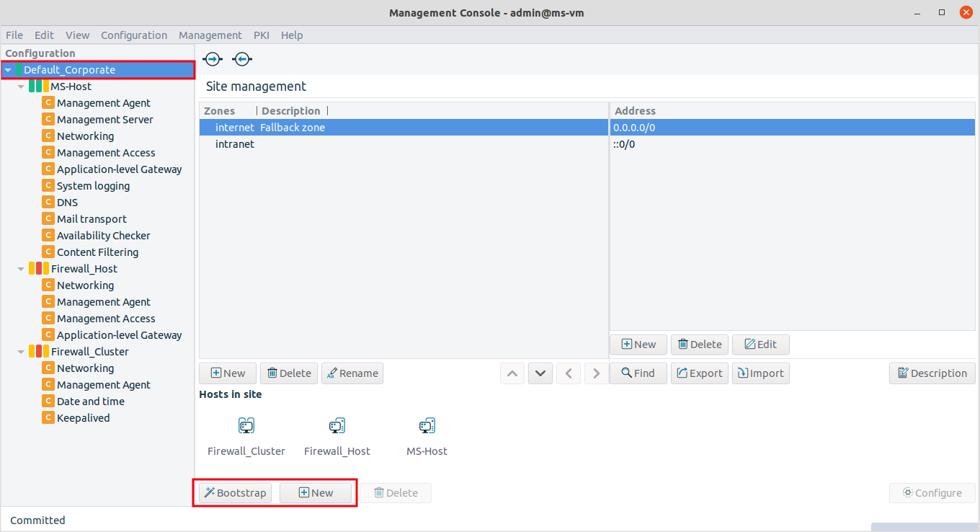The image size is (980, 532).
Task: Click the Find button
Action: pos(638,373)
